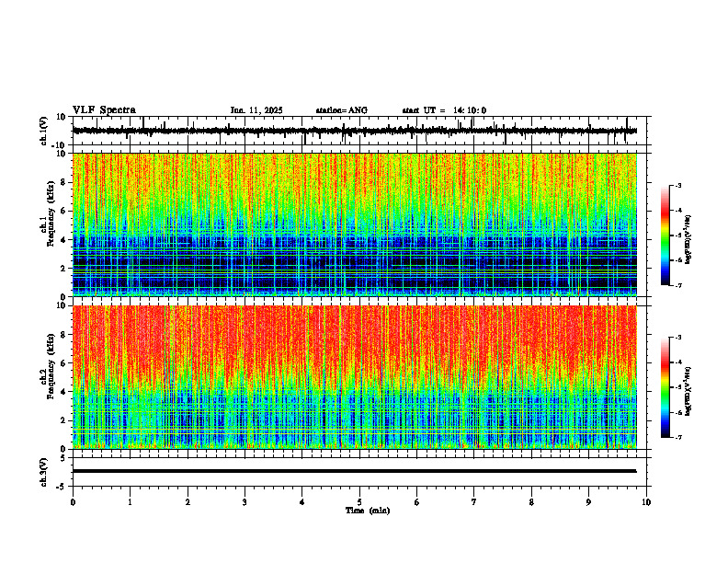728x563 pixels.
Task: Click the "-3" tick on ch.2 colorbar
Action: click(678, 338)
